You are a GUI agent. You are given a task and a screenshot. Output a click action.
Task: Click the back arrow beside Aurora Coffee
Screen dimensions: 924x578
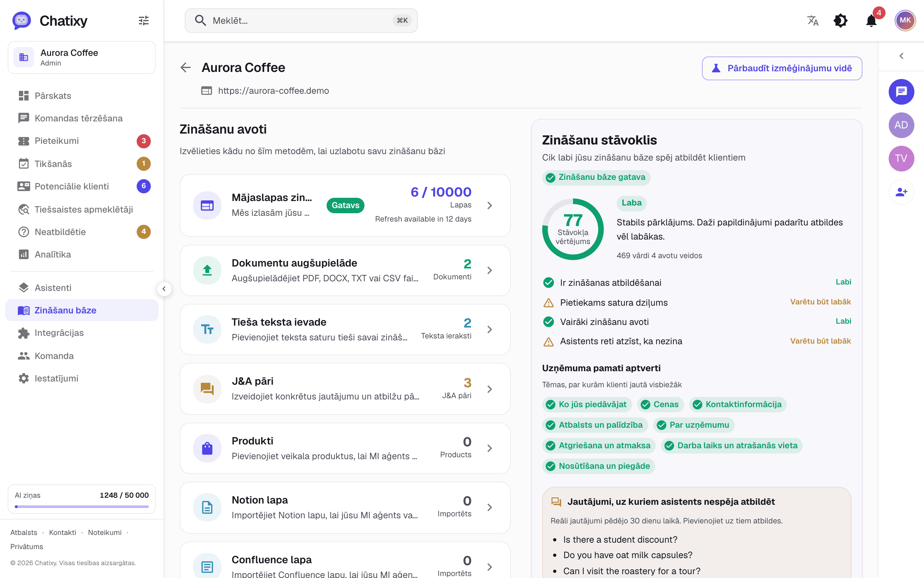185,68
